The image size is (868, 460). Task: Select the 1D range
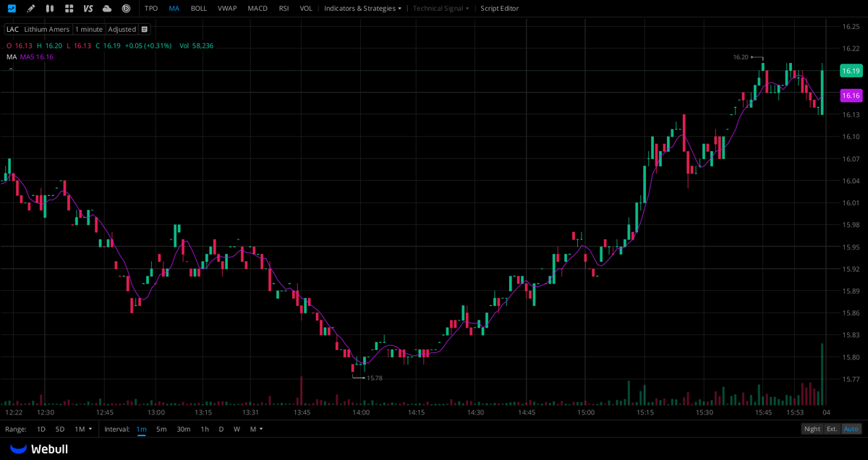click(x=41, y=429)
